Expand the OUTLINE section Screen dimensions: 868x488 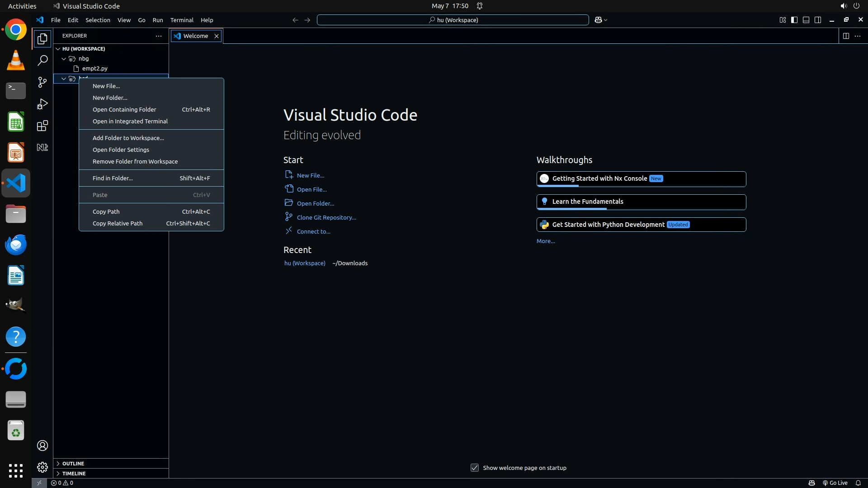(73, 463)
